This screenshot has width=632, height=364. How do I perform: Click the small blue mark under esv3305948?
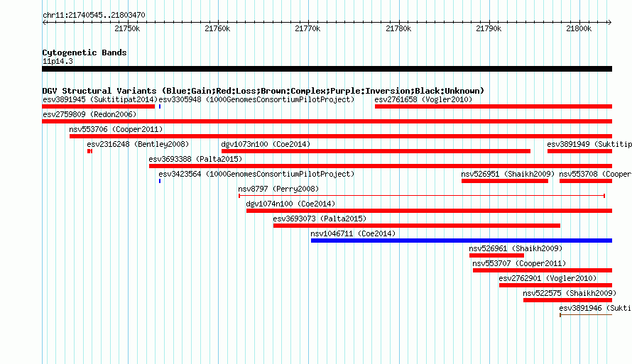(x=160, y=106)
